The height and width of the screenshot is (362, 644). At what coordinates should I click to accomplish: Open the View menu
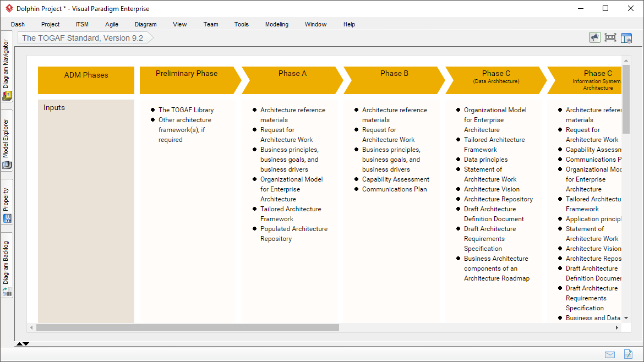click(179, 24)
